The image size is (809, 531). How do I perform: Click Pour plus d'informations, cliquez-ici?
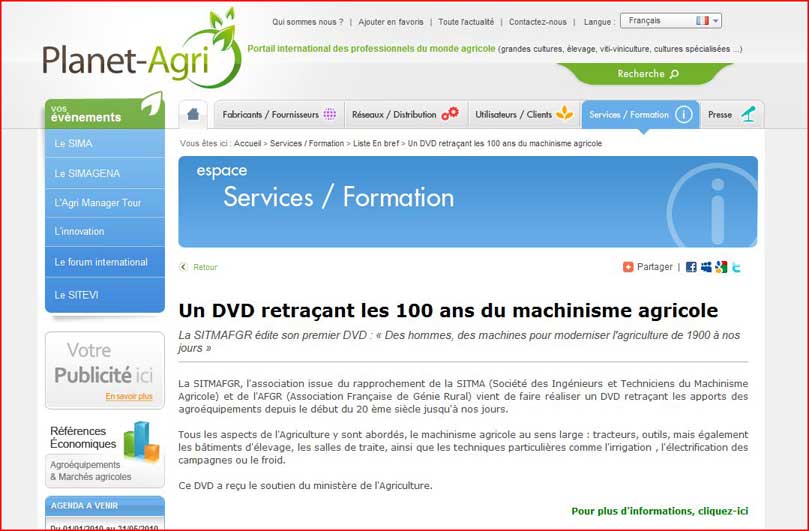(659, 511)
